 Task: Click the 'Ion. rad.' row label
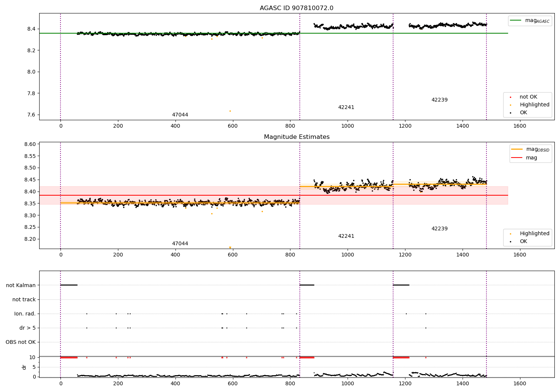(x=25, y=314)
